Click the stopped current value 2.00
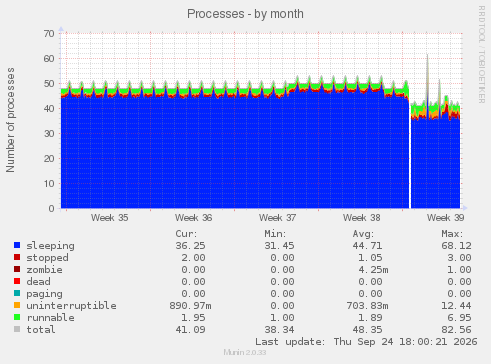The height and width of the screenshot is (364, 491). (x=193, y=258)
